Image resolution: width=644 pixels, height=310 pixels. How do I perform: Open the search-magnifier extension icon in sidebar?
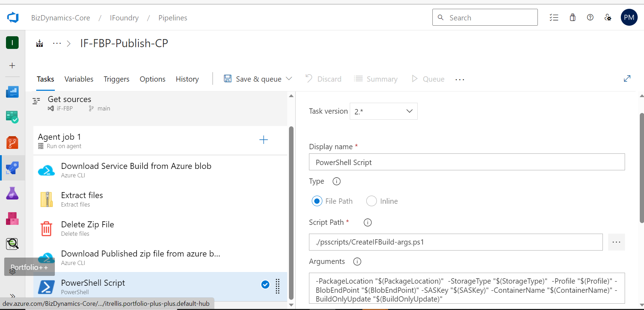pos(12,244)
